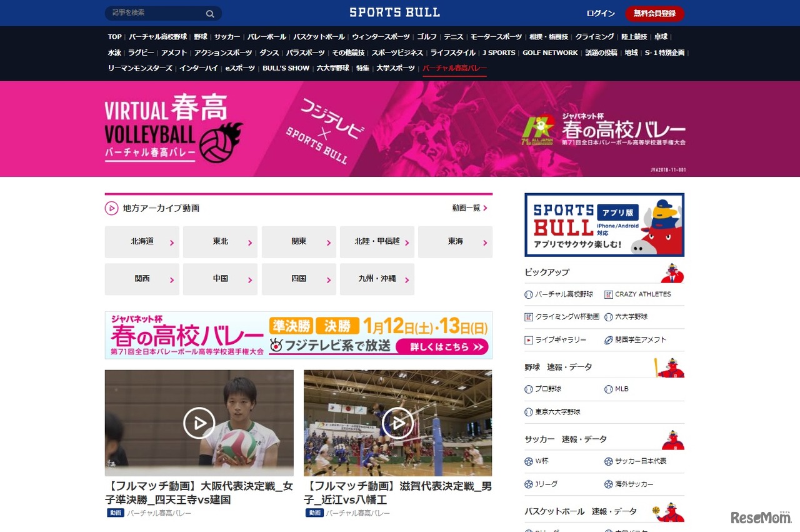Play the 大阪代表決定戦 full match video
This screenshot has height=532, width=800.
pyautogui.click(x=199, y=423)
